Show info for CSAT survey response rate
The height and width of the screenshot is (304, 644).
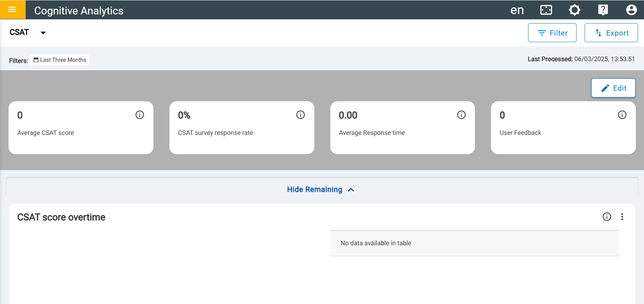300,115
